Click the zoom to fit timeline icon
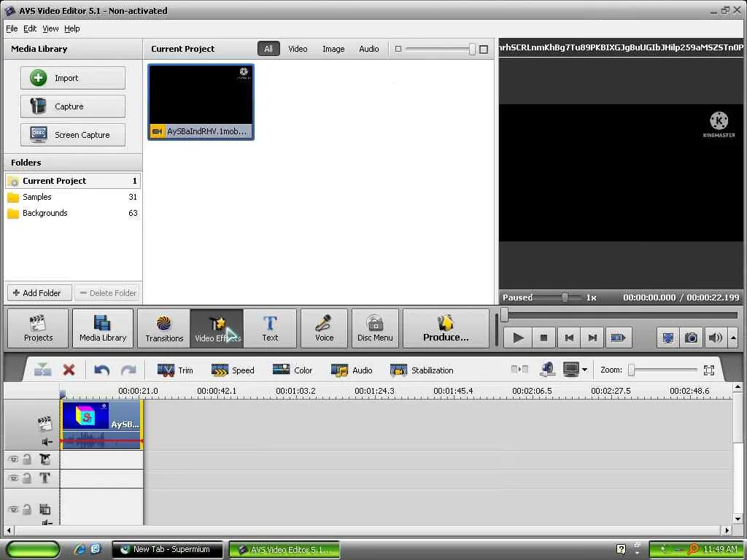747x560 pixels. (x=709, y=370)
